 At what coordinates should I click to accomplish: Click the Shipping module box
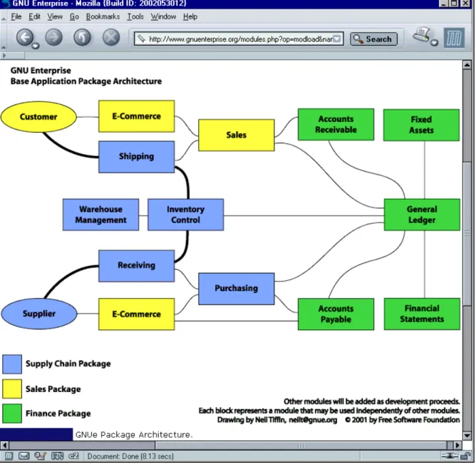coord(137,157)
